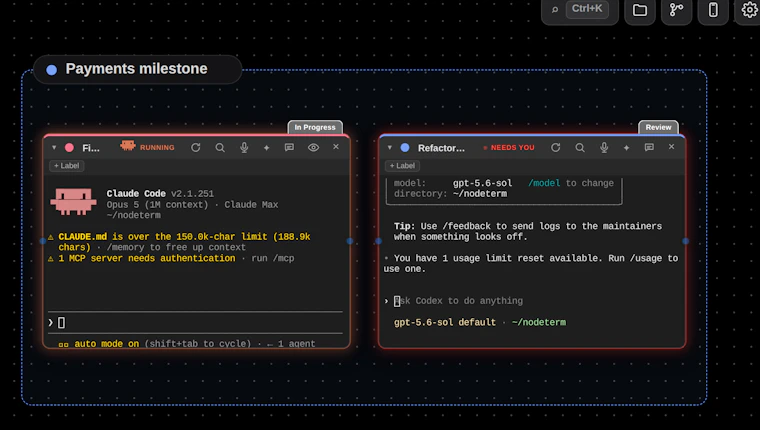Click the usage limit reset message
The height and width of the screenshot is (430, 760).
click(531, 264)
